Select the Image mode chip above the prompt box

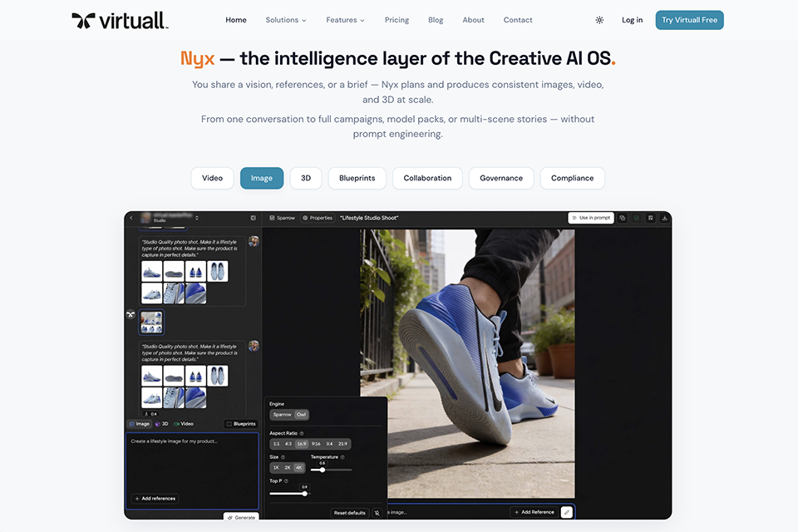pyautogui.click(x=140, y=424)
